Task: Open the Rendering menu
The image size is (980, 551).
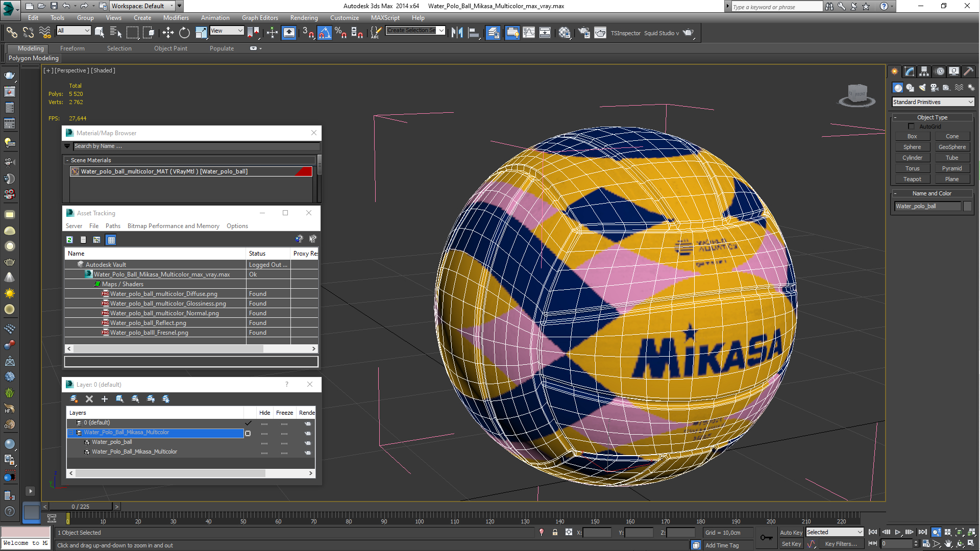Action: point(304,18)
